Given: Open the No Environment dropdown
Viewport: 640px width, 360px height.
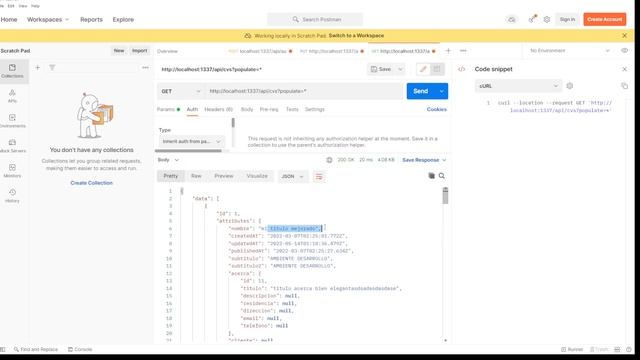Looking at the screenshot, I should click(570, 51).
